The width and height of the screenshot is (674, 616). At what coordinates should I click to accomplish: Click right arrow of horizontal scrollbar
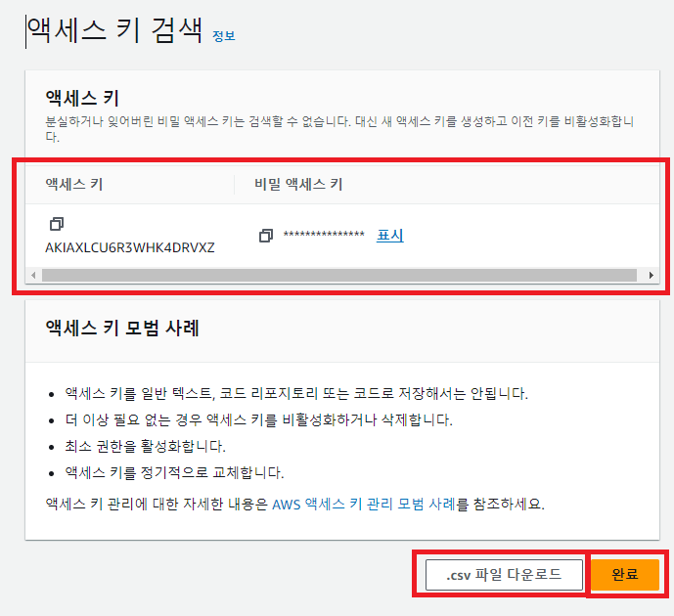pyautogui.click(x=652, y=275)
